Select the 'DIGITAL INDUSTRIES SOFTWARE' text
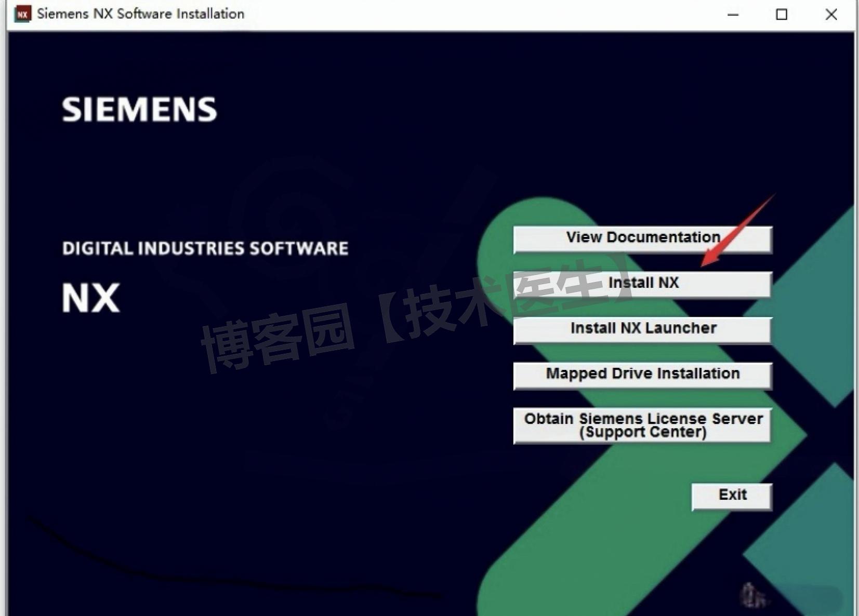The height and width of the screenshot is (616, 859). pyautogui.click(x=205, y=248)
